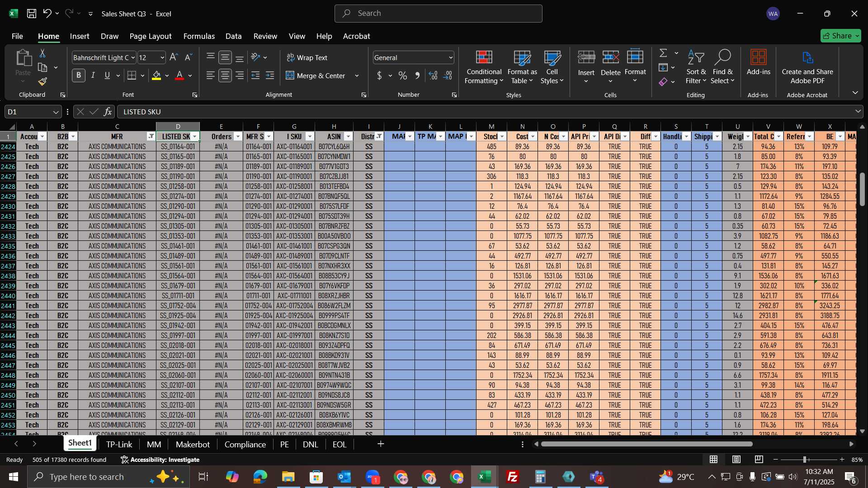Decrease font size with small A icon
This screenshot has height=488, width=868.
click(x=189, y=57)
